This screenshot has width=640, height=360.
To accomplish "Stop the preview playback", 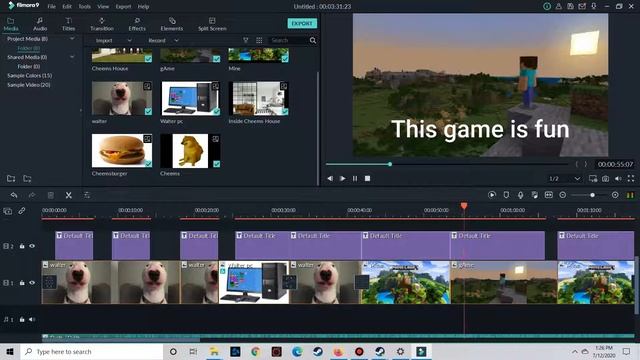I will (367, 178).
